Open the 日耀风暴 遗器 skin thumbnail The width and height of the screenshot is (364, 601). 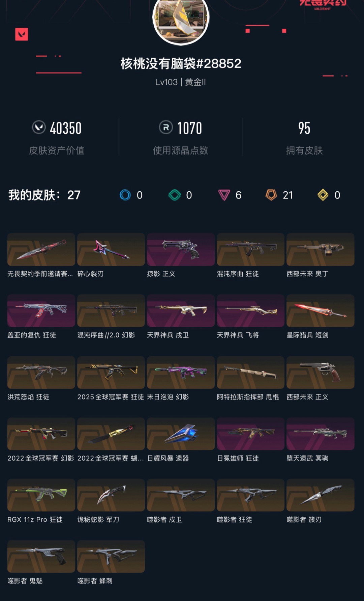181,434
